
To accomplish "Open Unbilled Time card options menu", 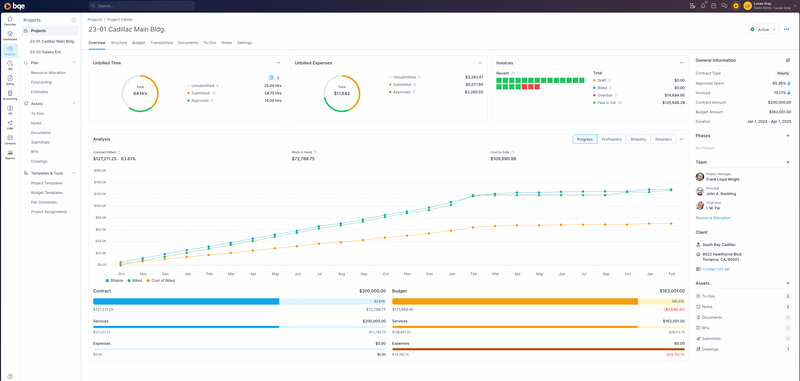I will pos(279,63).
